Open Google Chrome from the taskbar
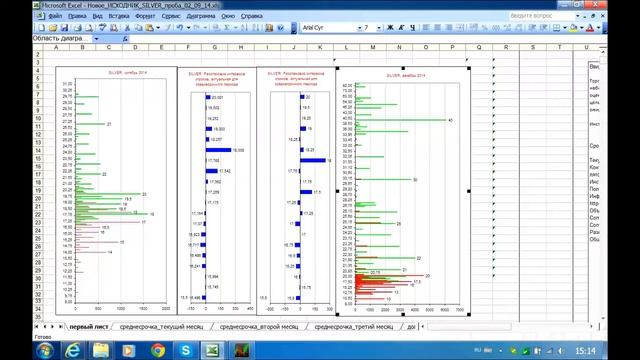Image resolution: width=640 pixels, height=360 pixels. [158, 351]
